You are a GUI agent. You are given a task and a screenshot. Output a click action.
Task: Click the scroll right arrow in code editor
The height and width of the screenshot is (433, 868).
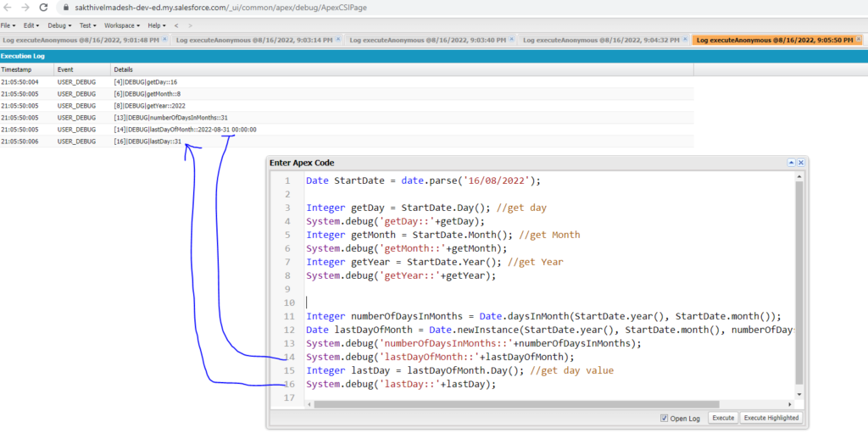(789, 404)
